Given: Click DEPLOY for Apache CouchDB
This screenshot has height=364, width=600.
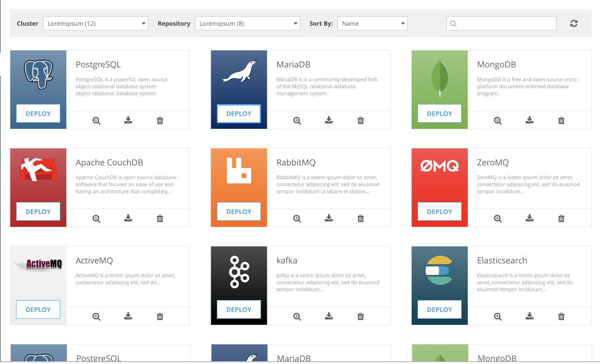Looking at the screenshot, I should click(x=38, y=211).
